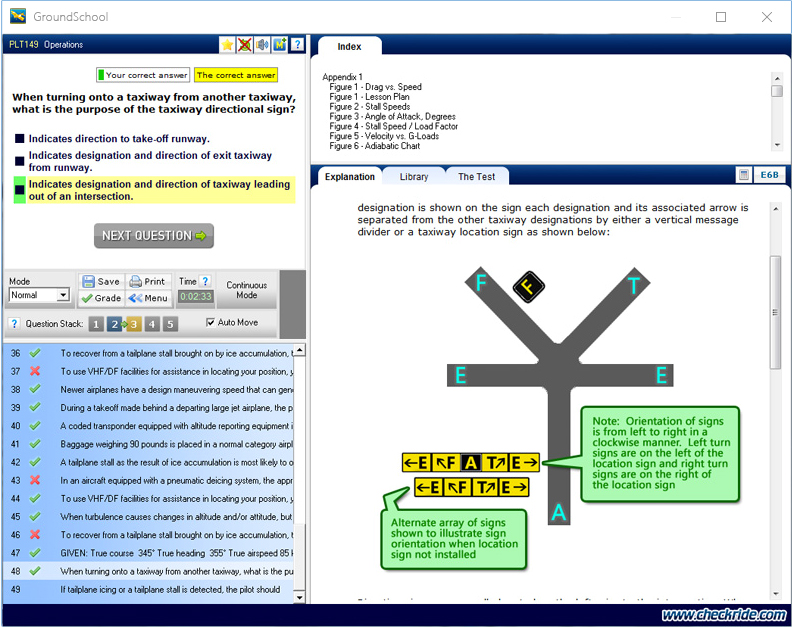
Task: Click the speaker audio icon
Action: click(262, 45)
